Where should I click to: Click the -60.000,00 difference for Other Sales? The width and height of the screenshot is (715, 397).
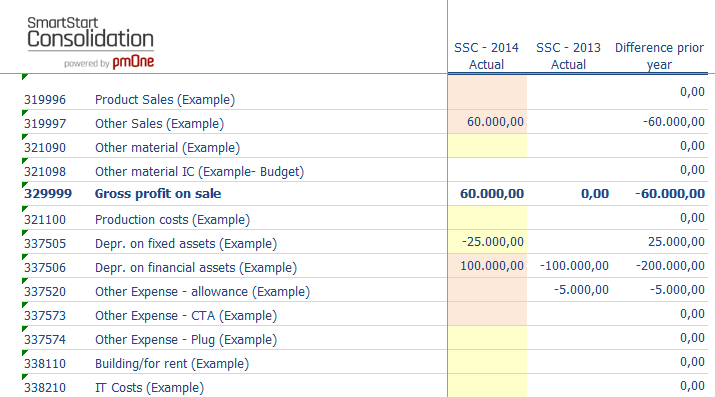(x=674, y=122)
